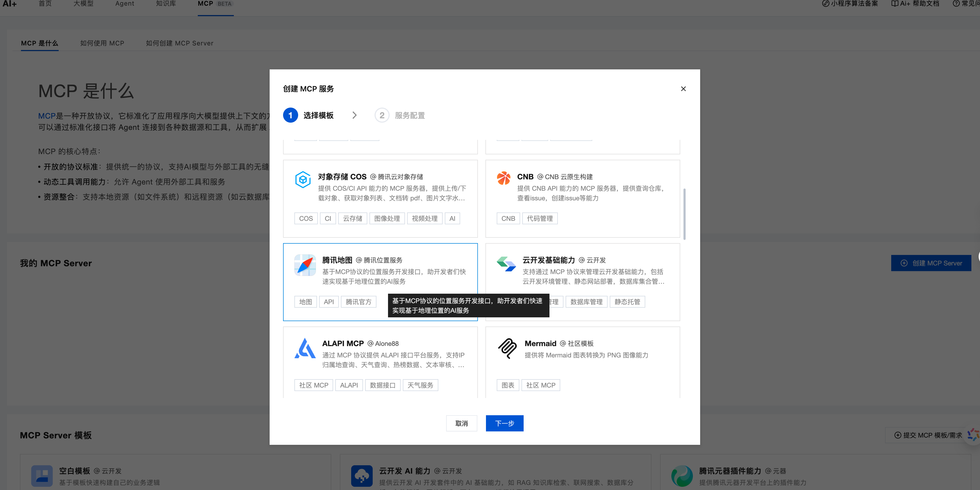Screen dimensions: 980x490
Task: Click the blue ALAPI MCP logo icon
Action: [x=305, y=348]
